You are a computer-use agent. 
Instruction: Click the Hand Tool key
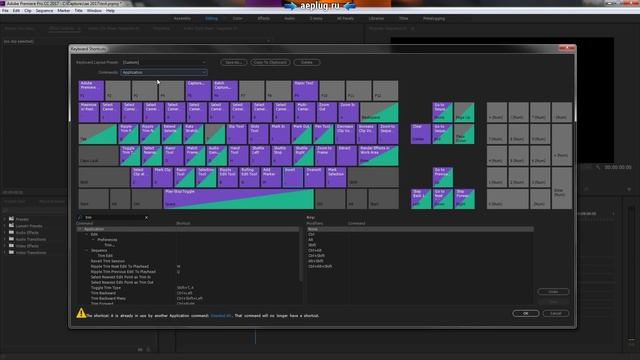(238, 156)
